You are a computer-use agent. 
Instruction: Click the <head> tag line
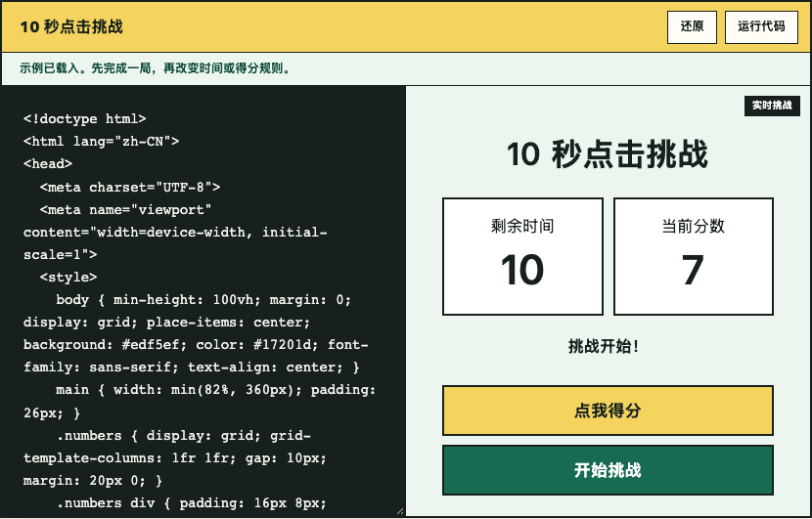coord(48,164)
